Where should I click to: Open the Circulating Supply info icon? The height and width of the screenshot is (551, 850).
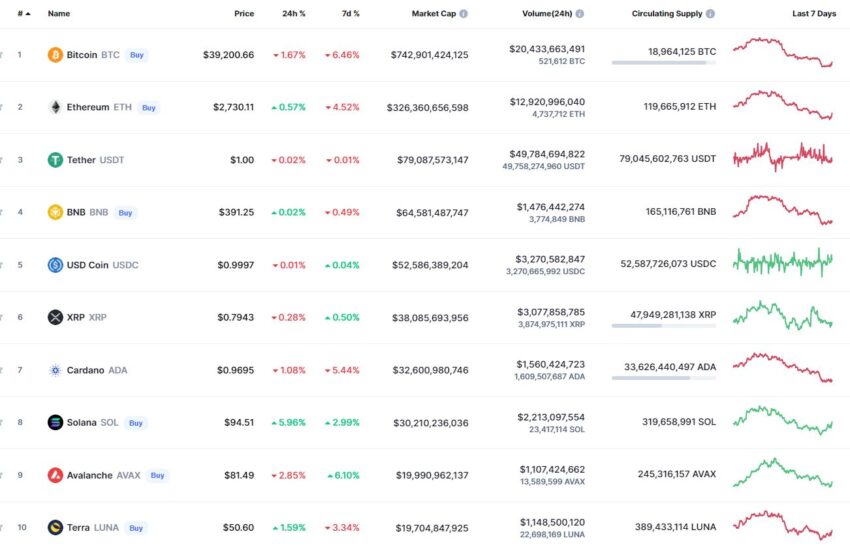coord(710,14)
